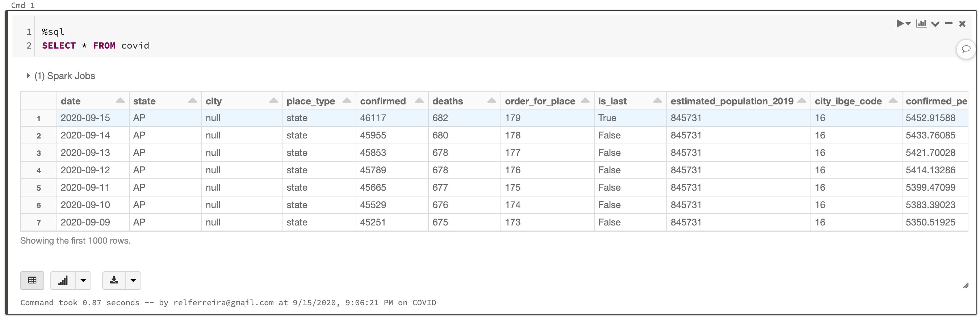Viewport: 980px width, 319px height.
Task: Expand the Spark Jobs section
Action: click(28, 76)
